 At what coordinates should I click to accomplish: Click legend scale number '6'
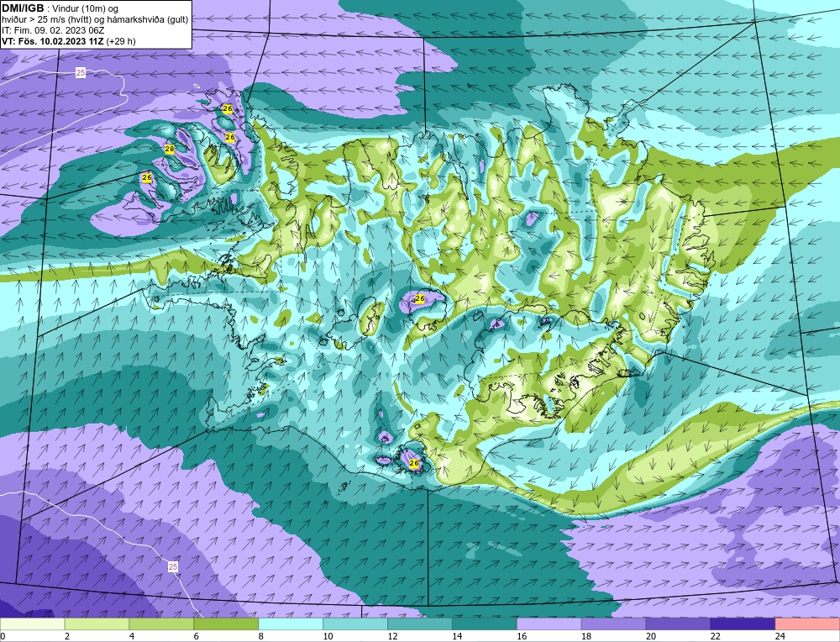[197, 636]
